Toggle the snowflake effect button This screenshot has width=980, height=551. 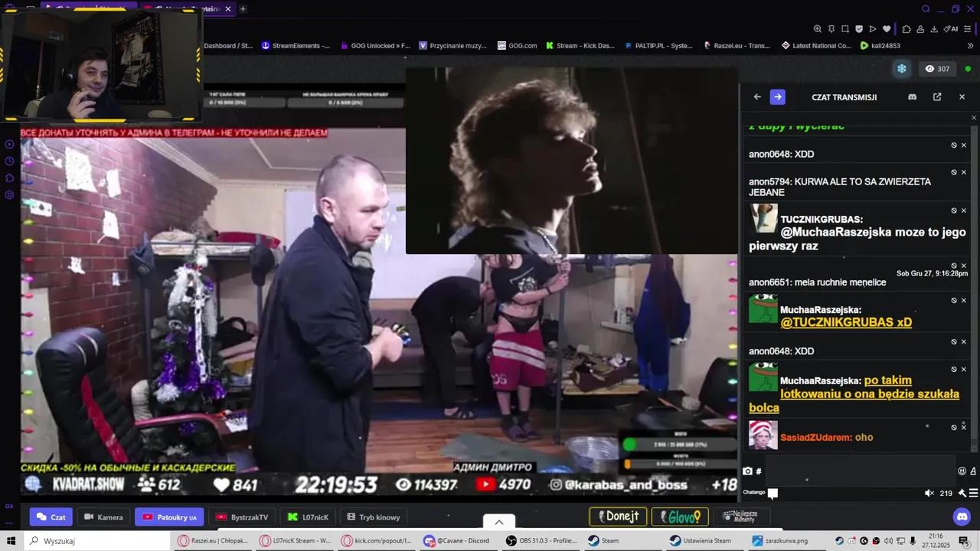pyautogui.click(x=902, y=69)
